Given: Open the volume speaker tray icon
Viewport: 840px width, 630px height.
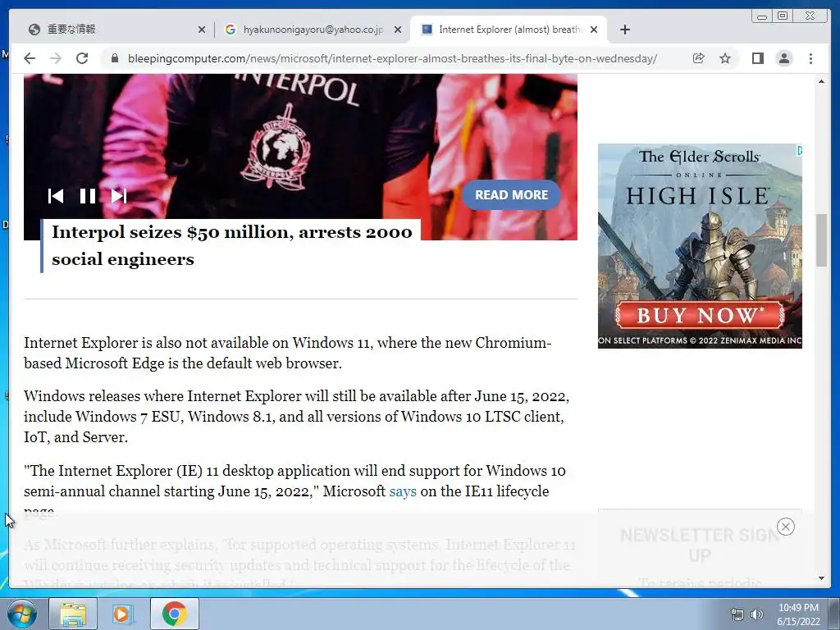Looking at the screenshot, I should coord(756,614).
